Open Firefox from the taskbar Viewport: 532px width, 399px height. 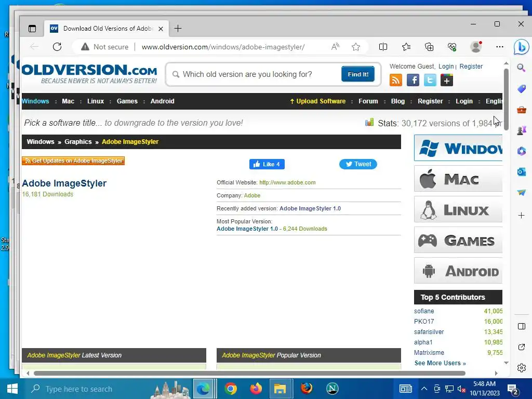point(256,389)
